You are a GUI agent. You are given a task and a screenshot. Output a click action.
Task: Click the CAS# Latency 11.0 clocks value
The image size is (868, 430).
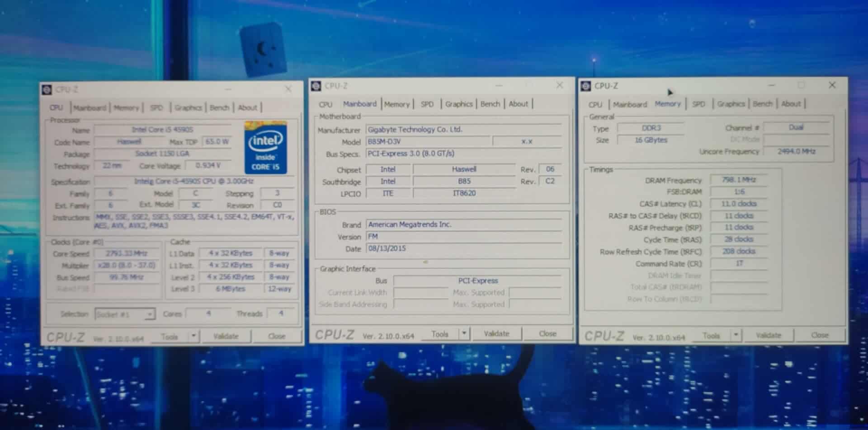pyautogui.click(x=739, y=204)
